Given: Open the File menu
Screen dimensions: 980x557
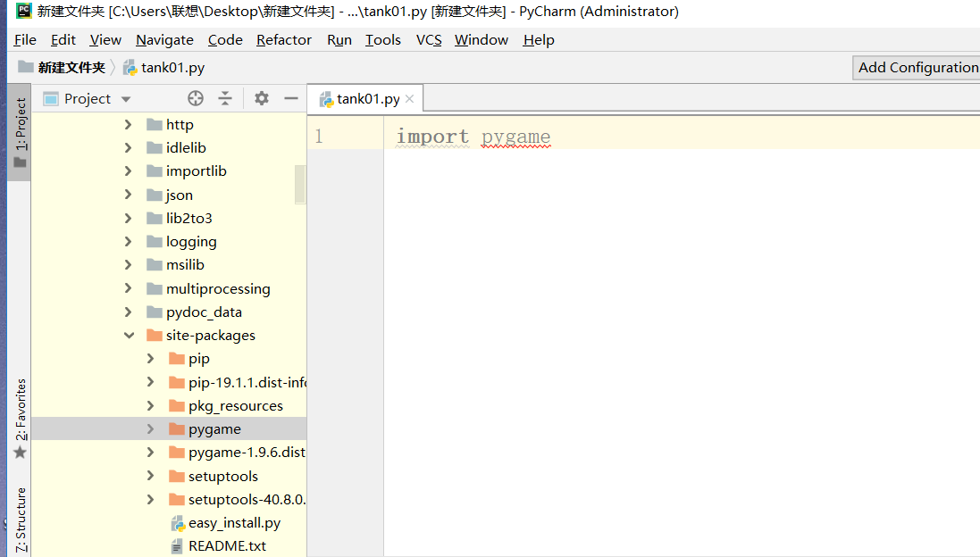Looking at the screenshot, I should (25, 40).
